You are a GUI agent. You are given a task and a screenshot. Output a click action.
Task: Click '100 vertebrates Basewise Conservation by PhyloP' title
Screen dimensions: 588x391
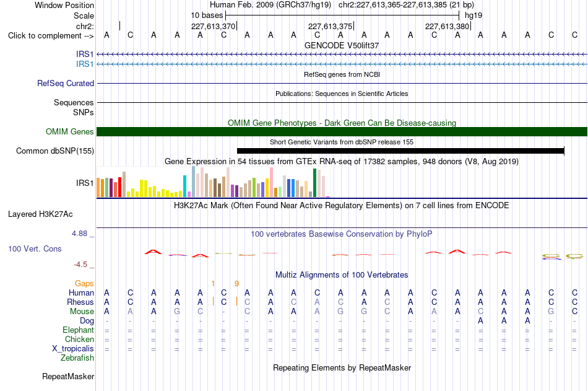[342, 234]
